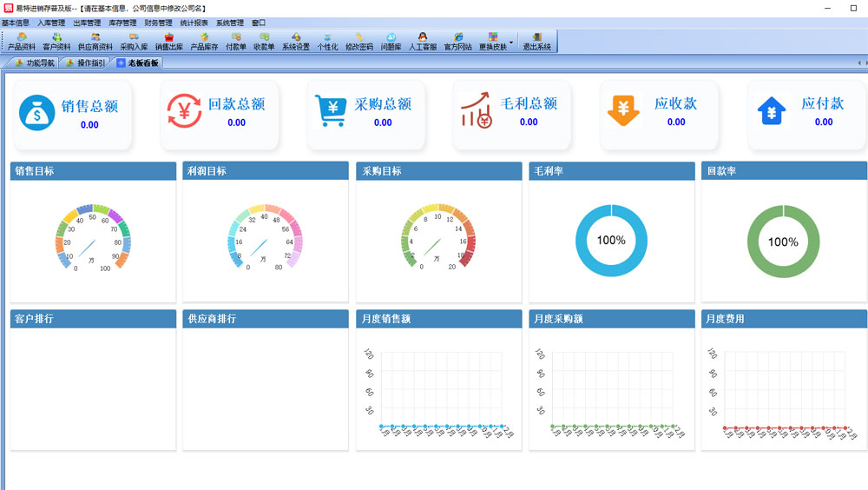Click 个性化 toolbar icon
Image resolution: width=868 pixels, height=490 pixels.
coord(327,42)
